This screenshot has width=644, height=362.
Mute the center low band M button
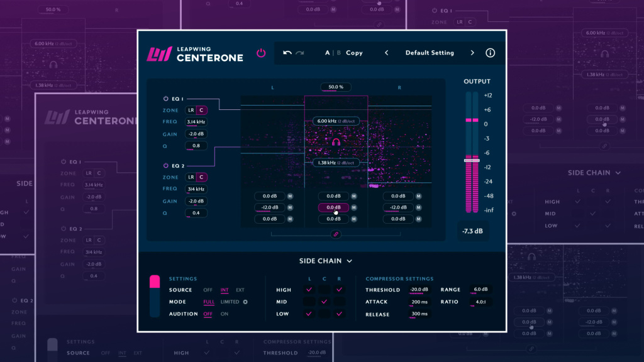(x=354, y=219)
